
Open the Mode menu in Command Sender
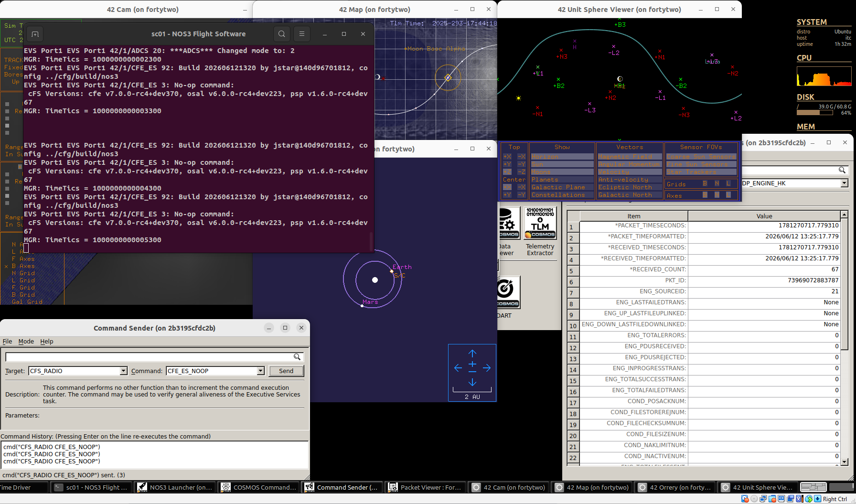[26, 342]
